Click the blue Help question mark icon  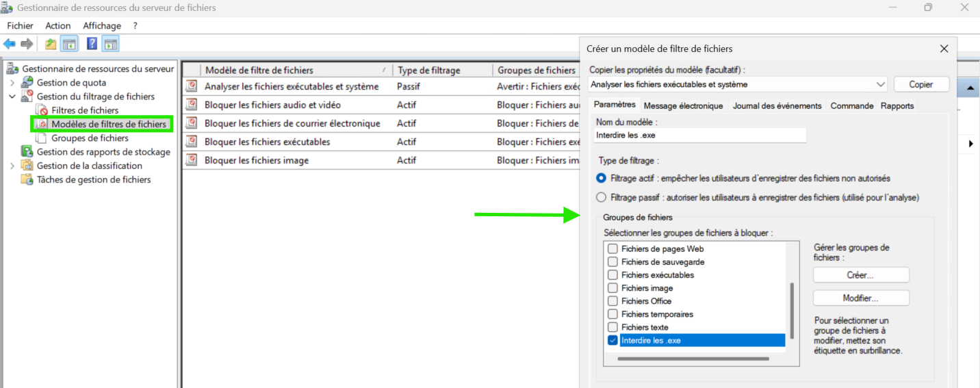92,44
